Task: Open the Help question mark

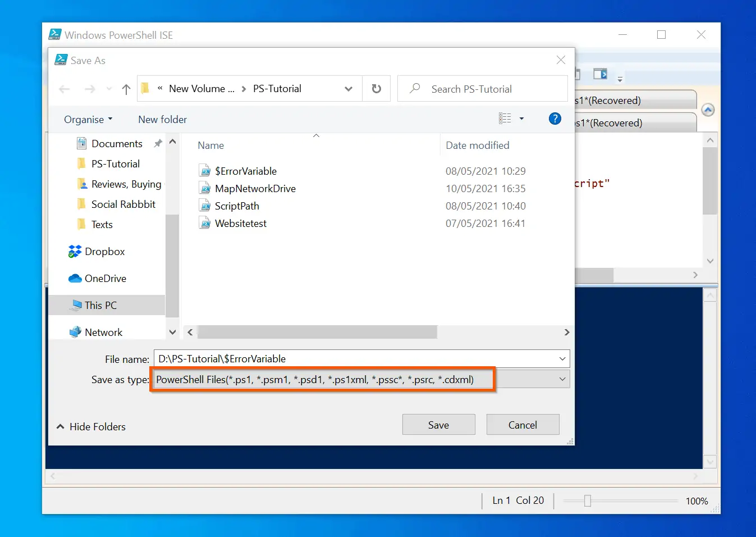Action: tap(555, 119)
